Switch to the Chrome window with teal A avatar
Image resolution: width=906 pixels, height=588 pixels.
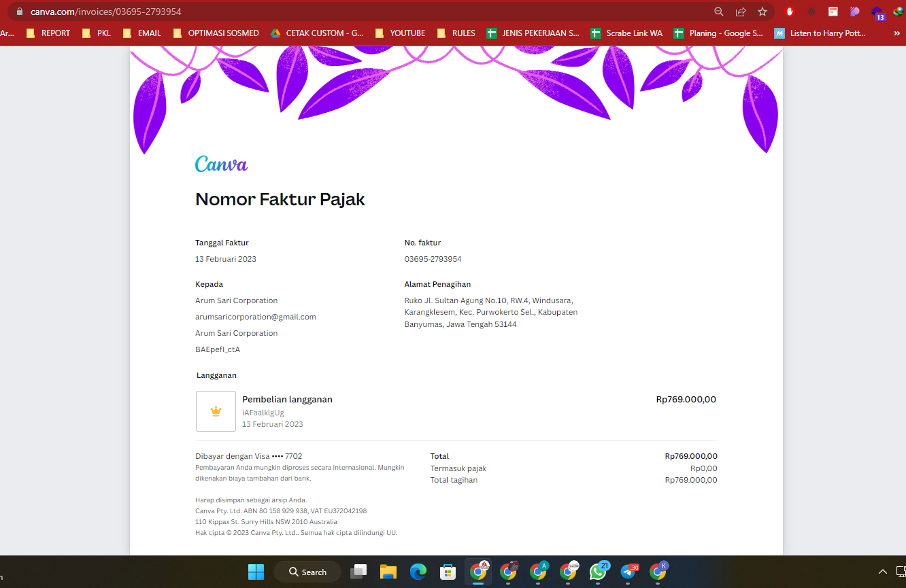(539, 571)
